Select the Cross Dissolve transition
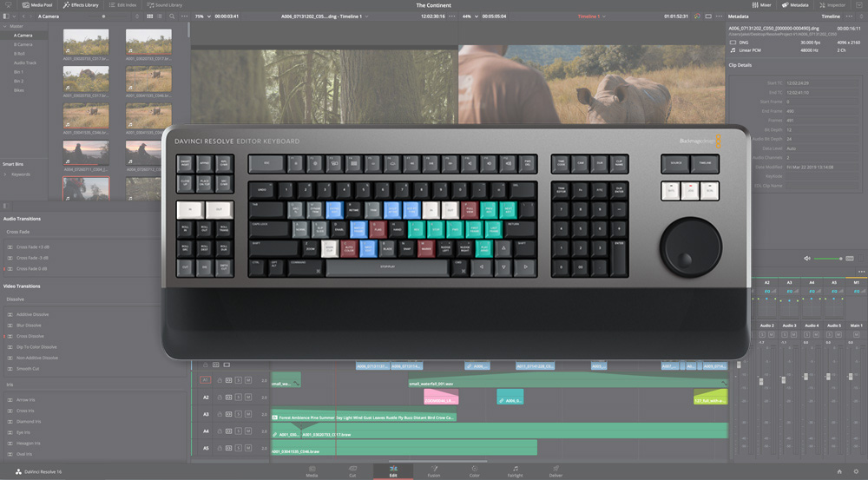 coord(30,336)
